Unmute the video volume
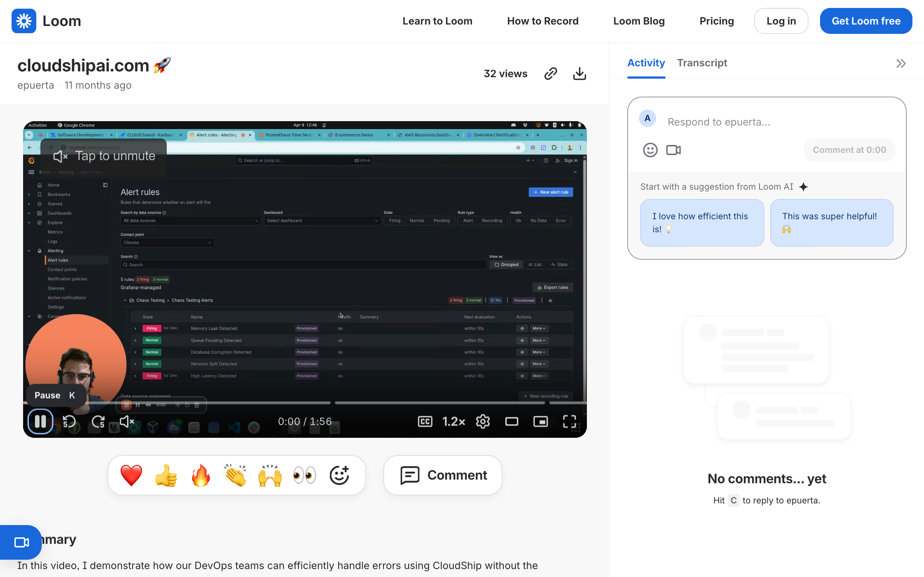Image resolution: width=924 pixels, height=577 pixels. (127, 421)
